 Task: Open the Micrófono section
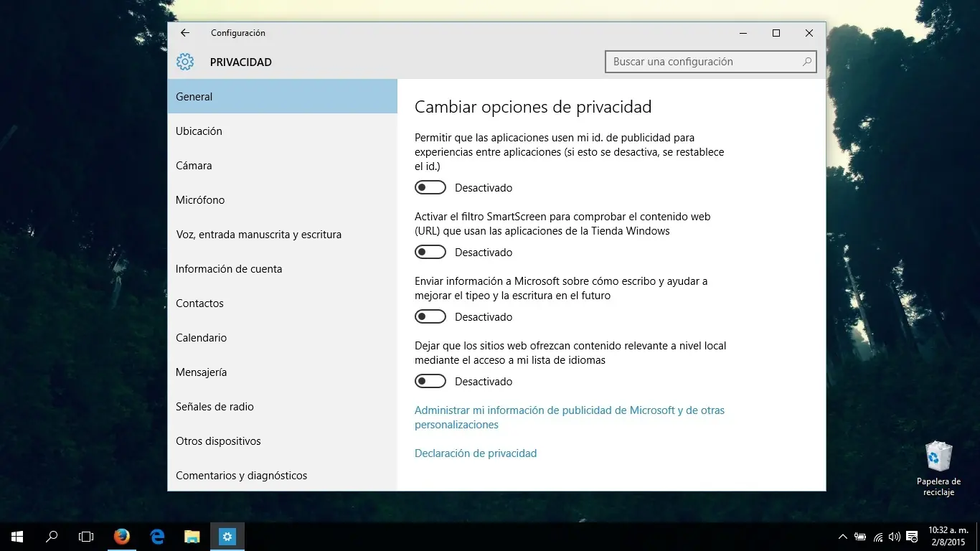282,199
